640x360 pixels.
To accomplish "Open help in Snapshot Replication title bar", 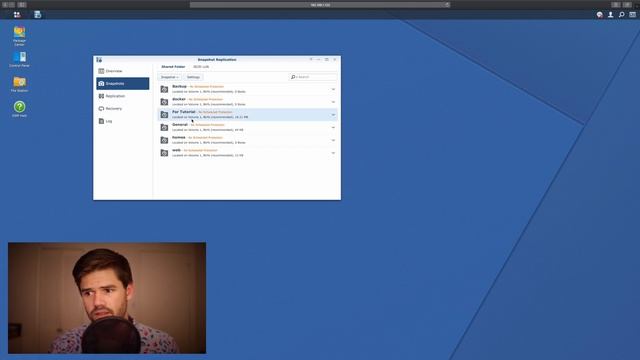I will [311, 59].
